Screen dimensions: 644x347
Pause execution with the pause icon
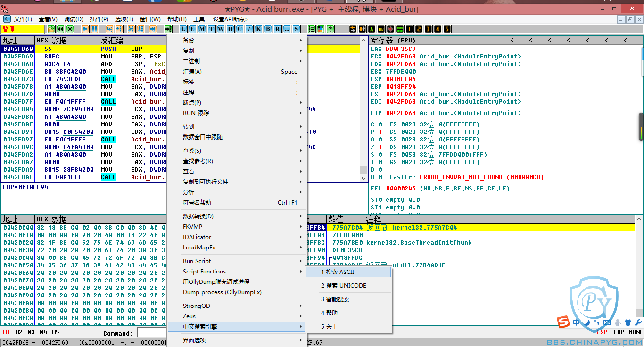[95, 29]
